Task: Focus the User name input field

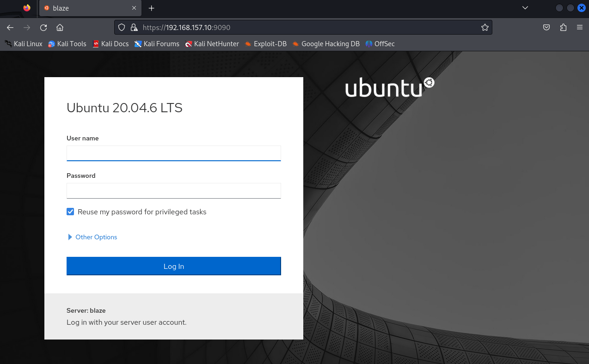Action: click(174, 153)
